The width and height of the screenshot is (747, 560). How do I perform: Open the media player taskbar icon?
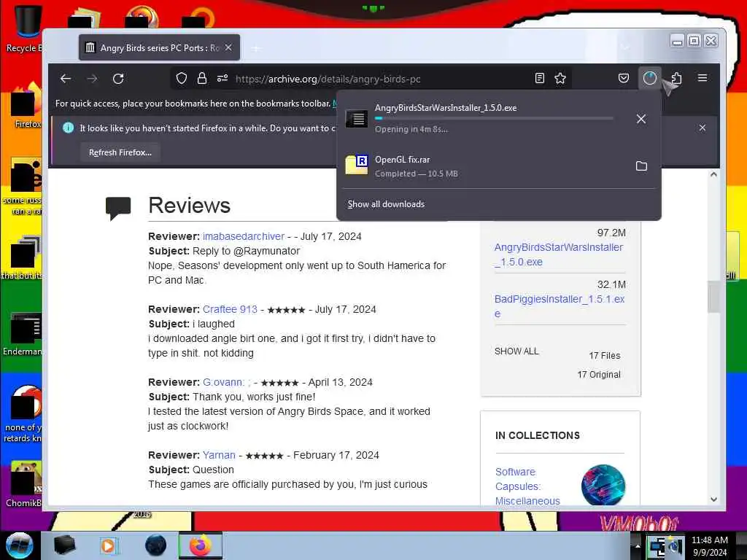[x=109, y=545]
